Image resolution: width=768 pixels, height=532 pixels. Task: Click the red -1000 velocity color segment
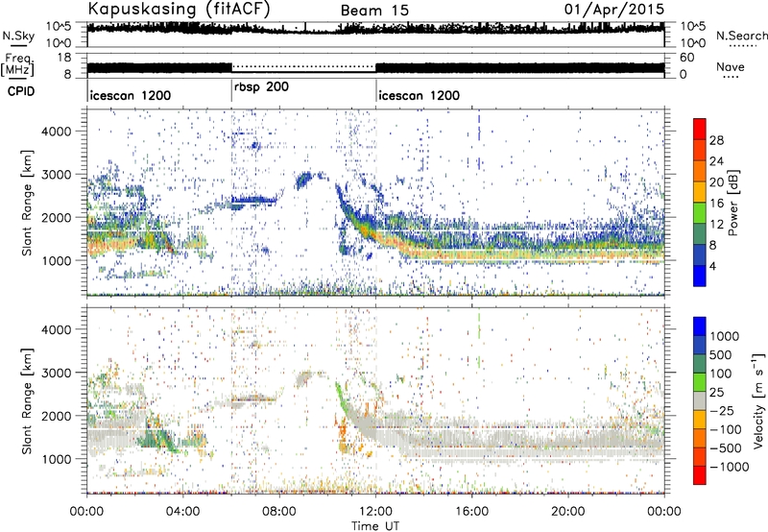coord(700,475)
